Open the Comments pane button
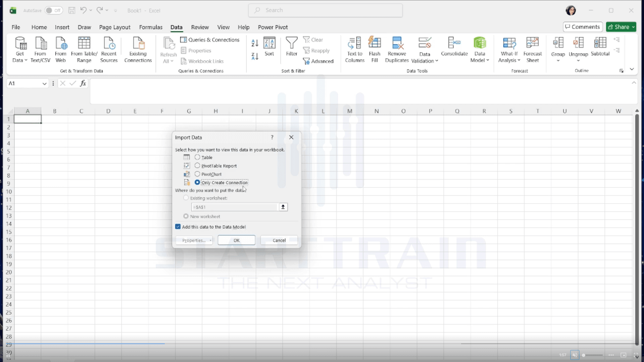 click(582, 27)
